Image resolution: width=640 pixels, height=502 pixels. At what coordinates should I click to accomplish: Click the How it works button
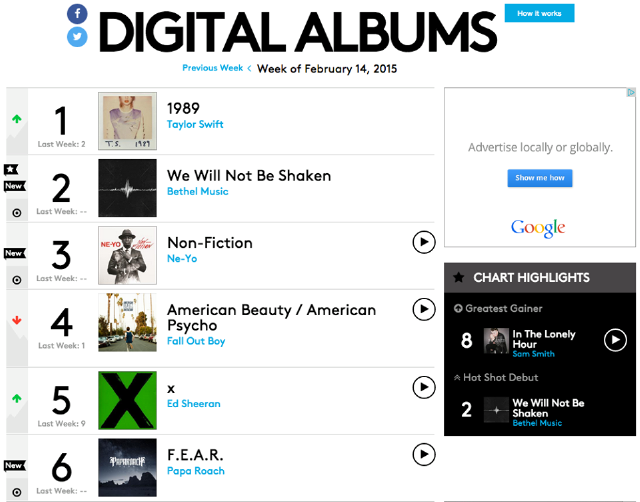(539, 13)
